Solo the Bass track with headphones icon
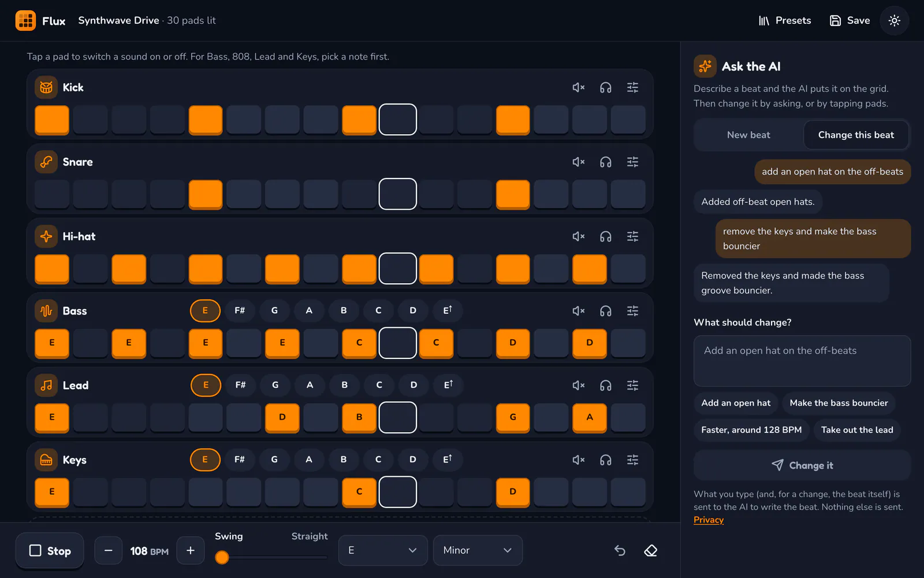This screenshot has height=578, width=924. (x=605, y=311)
